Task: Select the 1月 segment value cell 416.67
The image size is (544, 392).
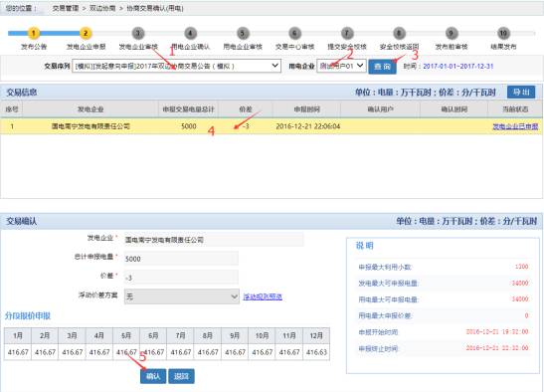Action: [18, 352]
